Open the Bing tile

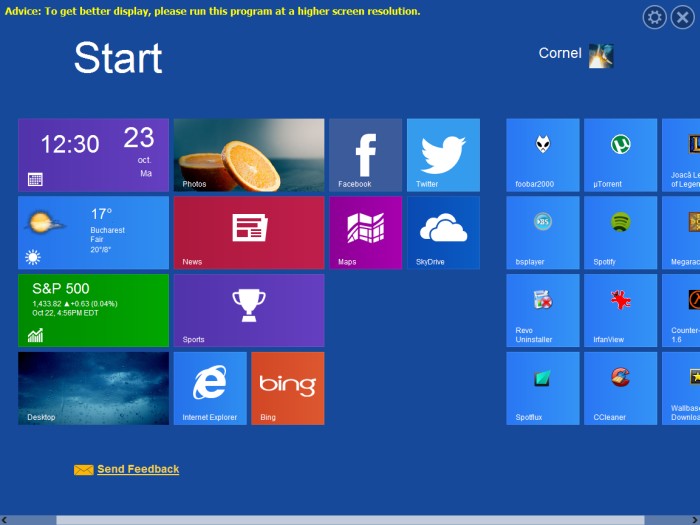coord(288,388)
